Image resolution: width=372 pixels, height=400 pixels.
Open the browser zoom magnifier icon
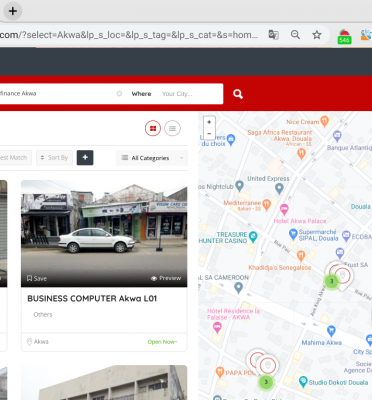coord(295,35)
